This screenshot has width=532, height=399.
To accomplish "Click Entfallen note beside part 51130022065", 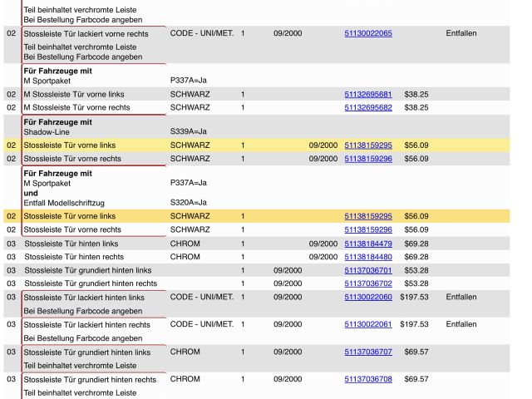I will pos(461,33).
